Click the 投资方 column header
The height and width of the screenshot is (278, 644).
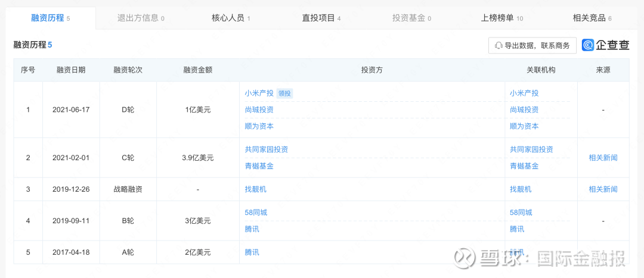[372, 70]
